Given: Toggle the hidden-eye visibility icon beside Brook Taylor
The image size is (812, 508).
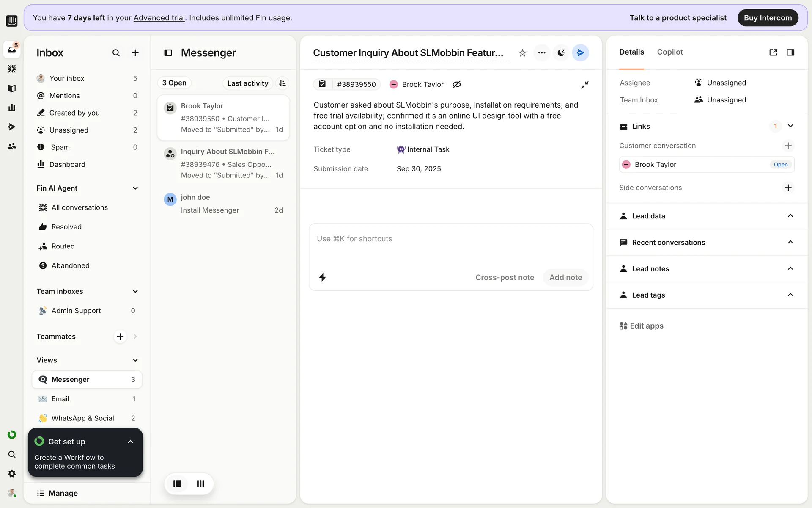Looking at the screenshot, I should pos(457,84).
